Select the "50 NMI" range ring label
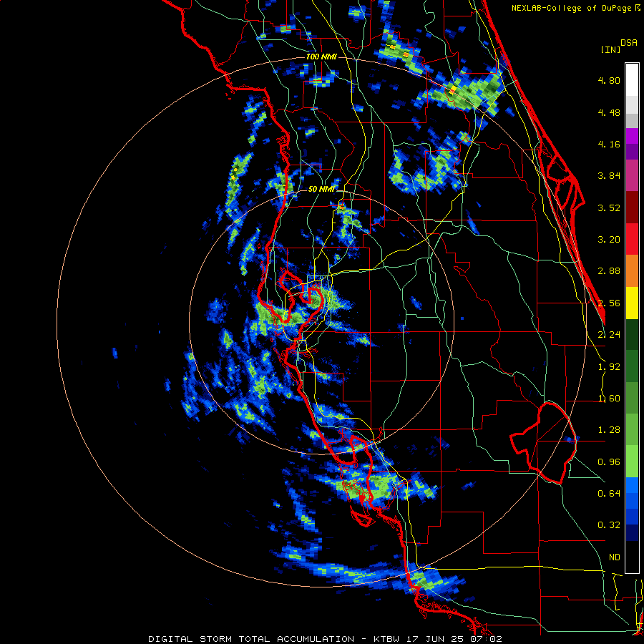 pos(321,190)
